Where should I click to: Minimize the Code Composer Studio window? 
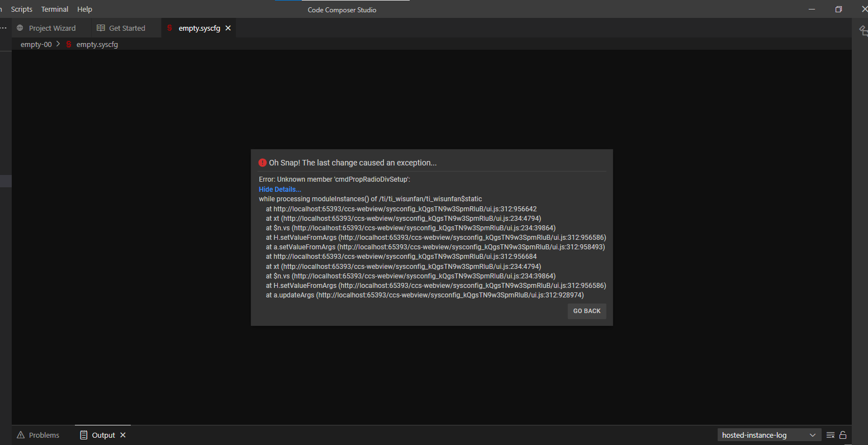[x=811, y=10]
